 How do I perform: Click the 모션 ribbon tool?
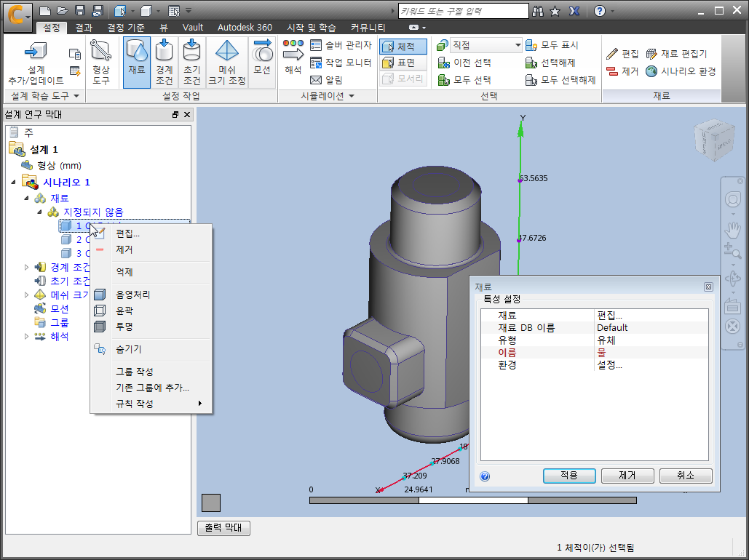[262, 63]
